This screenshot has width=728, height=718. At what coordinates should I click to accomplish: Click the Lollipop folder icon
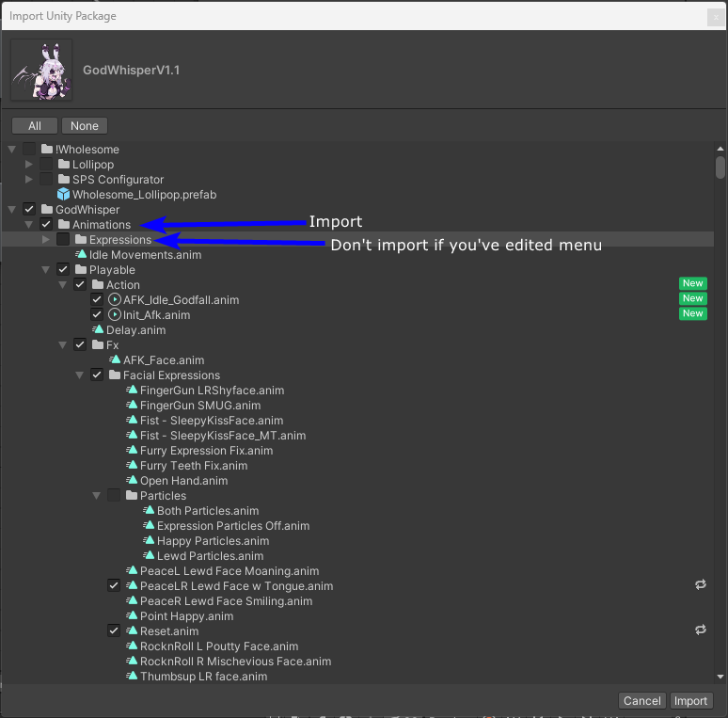(64, 165)
